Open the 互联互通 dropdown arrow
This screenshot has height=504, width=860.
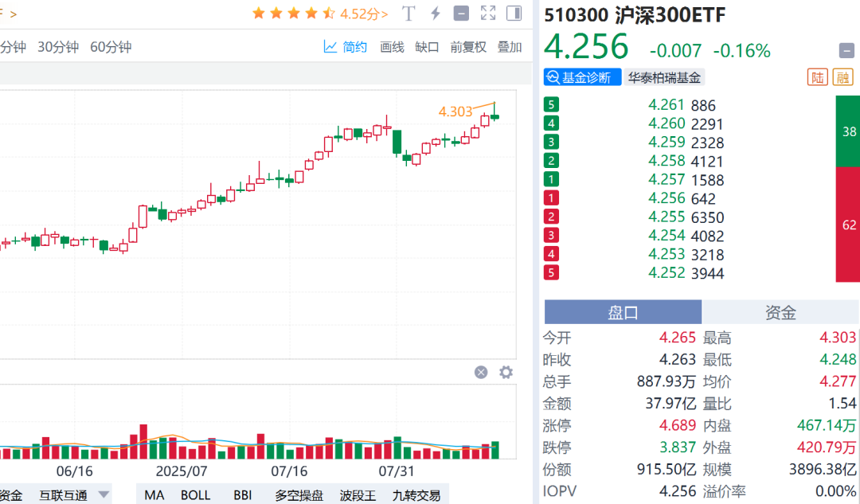pos(104,494)
